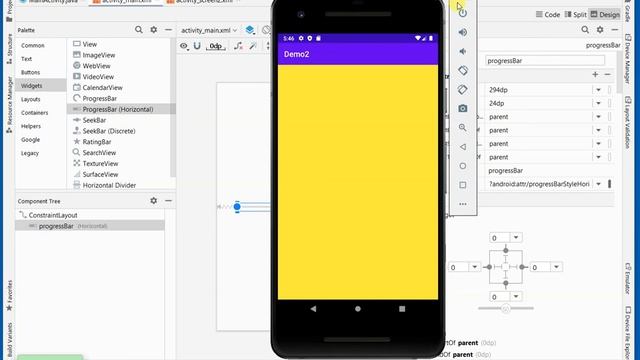The image size is (640, 360).
Task: Lower emulator volume with the volume down icon
Action: coord(462,51)
